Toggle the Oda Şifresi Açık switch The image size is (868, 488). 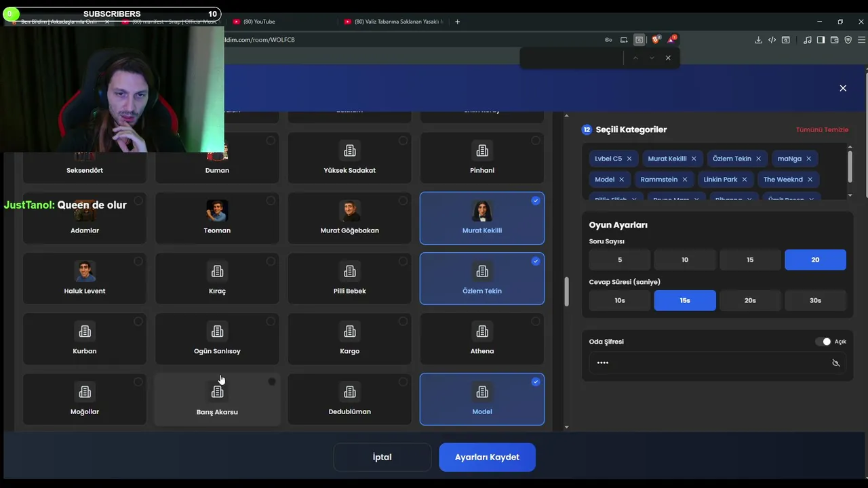click(x=823, y=342)
